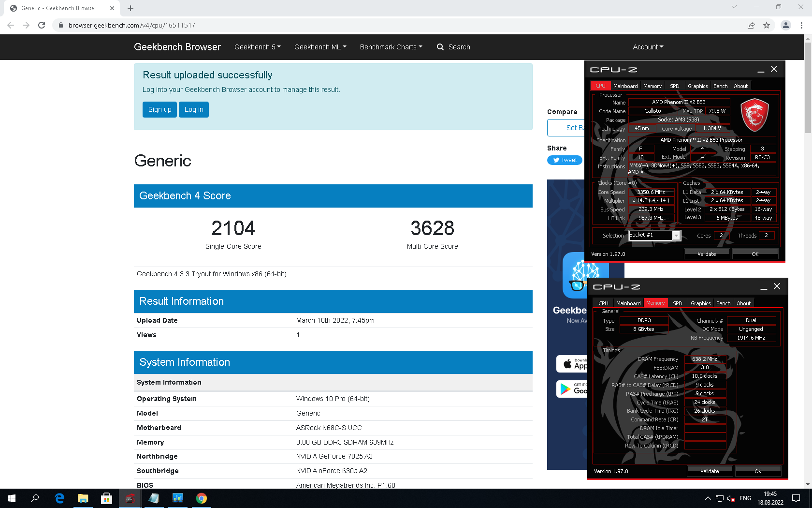
Task: Click OK in upper CPU-Z window
Action: tap(755, 254)
